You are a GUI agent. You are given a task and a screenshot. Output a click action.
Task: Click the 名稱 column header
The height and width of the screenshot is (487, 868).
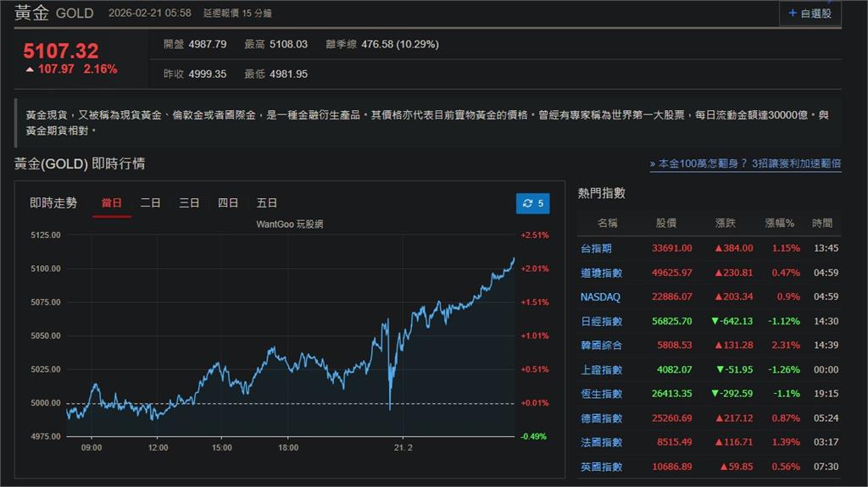tap(607, 223)
